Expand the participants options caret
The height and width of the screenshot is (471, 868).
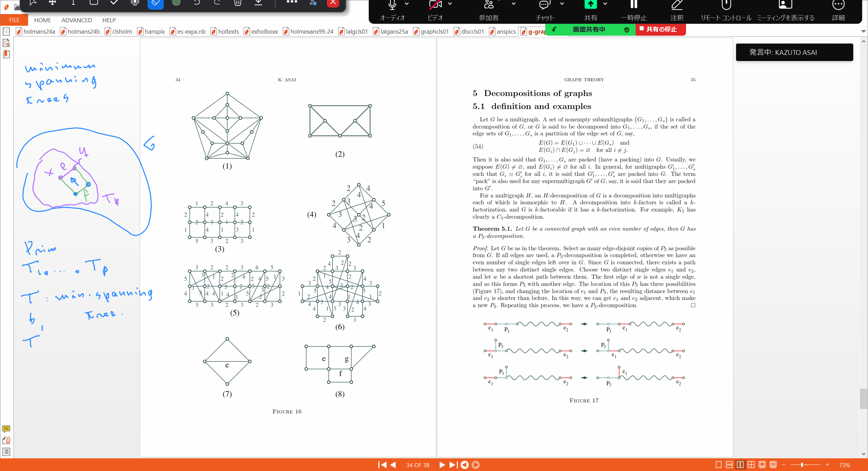514,4
